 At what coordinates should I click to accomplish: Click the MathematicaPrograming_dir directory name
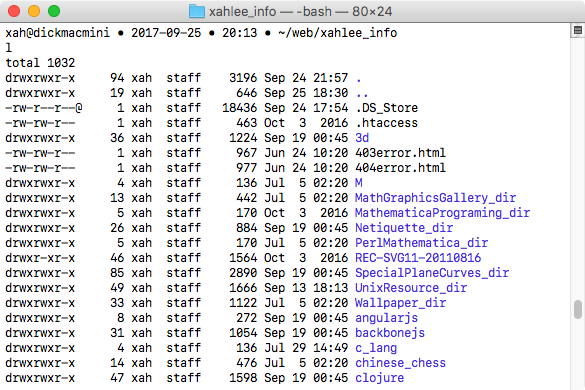coord(442,213)
